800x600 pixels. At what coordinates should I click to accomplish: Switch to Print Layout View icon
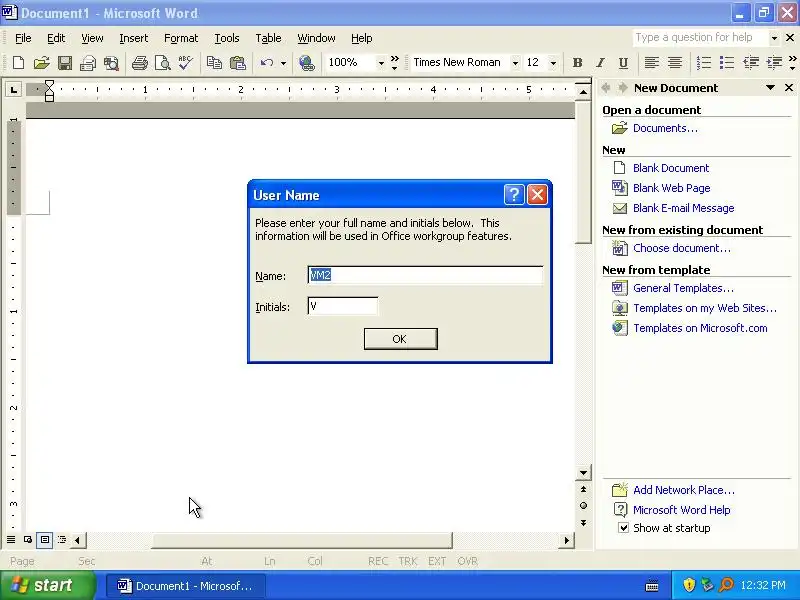(45, 540)
